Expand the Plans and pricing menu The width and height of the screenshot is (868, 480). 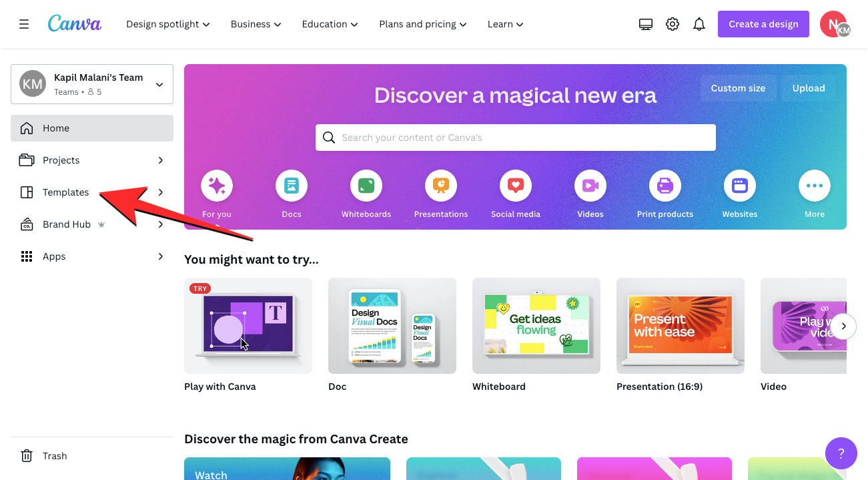[x=423, y=24]
